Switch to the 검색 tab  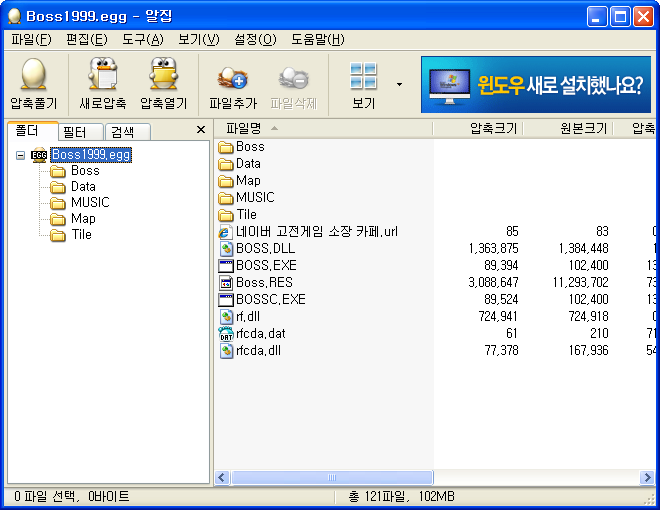click(x=123, y=132)
